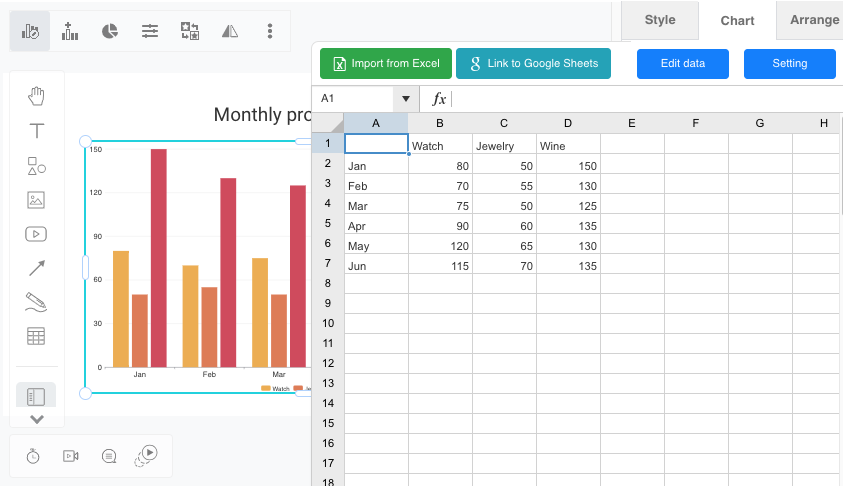Expand the cell name box dropdown arrow

point(405,99)
